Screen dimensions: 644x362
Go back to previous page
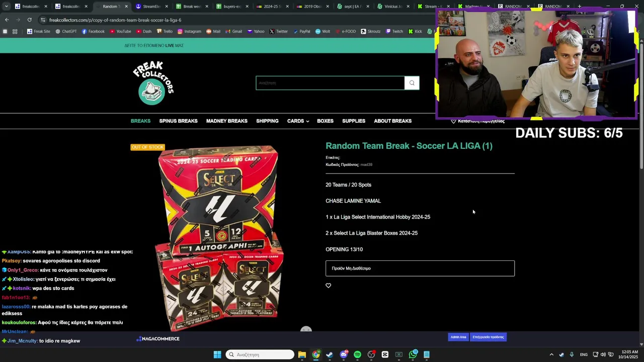7,20
